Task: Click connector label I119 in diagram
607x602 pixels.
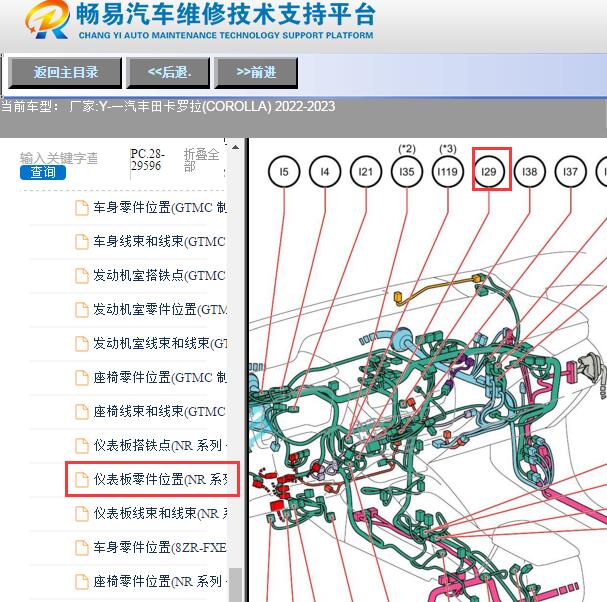Action: pos(448,172)
